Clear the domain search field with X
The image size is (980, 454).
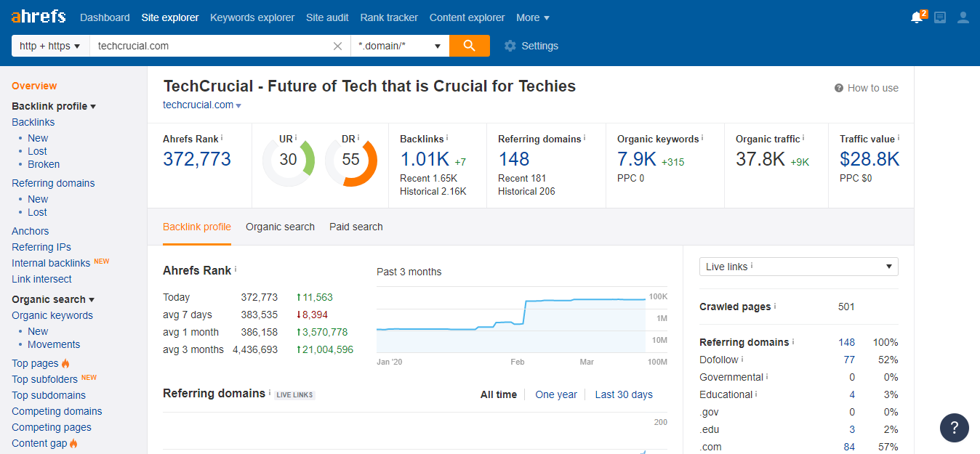click(x=337, y=46)
